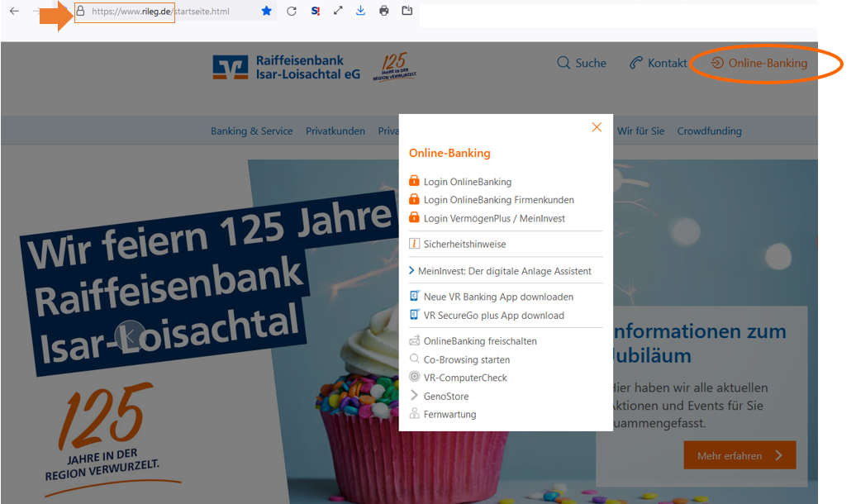Open Login VermögenPlus / MeinInvest link

click(494, 218)
